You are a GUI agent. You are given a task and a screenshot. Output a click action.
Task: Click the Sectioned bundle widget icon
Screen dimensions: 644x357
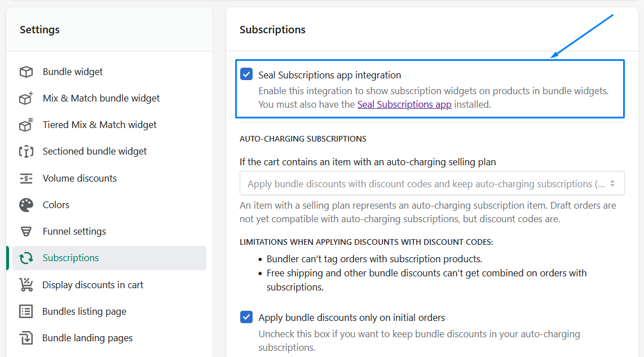pos(26,152)
